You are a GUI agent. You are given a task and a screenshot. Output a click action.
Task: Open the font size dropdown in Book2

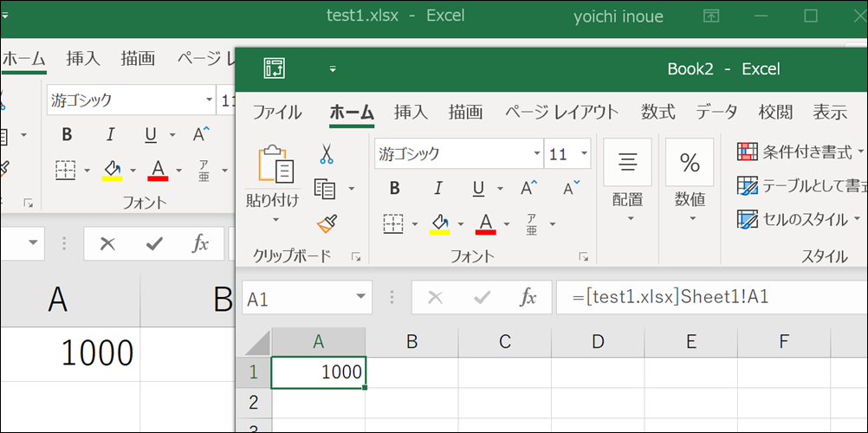click(x=584, y=153)
